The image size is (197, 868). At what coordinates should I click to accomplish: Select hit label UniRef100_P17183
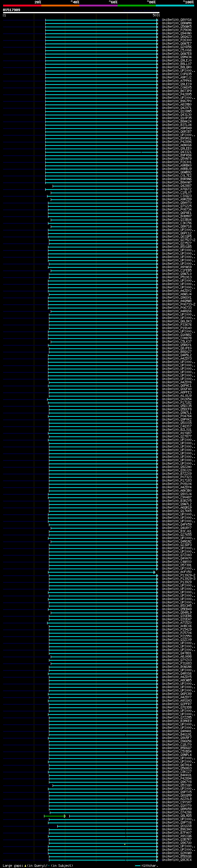176,481
